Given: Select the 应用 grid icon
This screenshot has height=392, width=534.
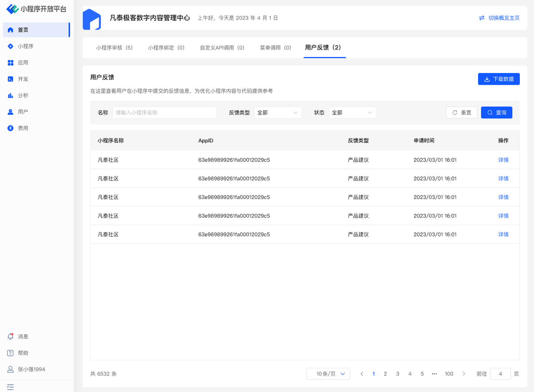Looking at the screenshot, I should pos(10,63).
